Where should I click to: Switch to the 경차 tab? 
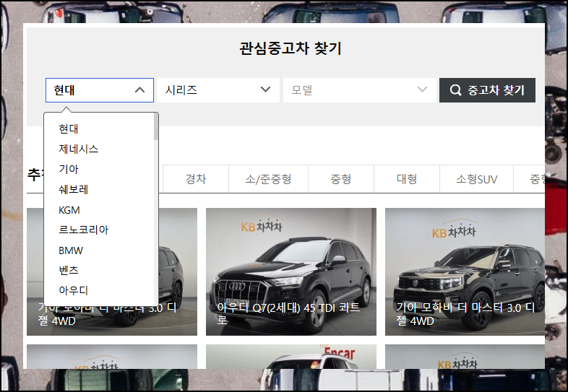click(x=196, y=179)
